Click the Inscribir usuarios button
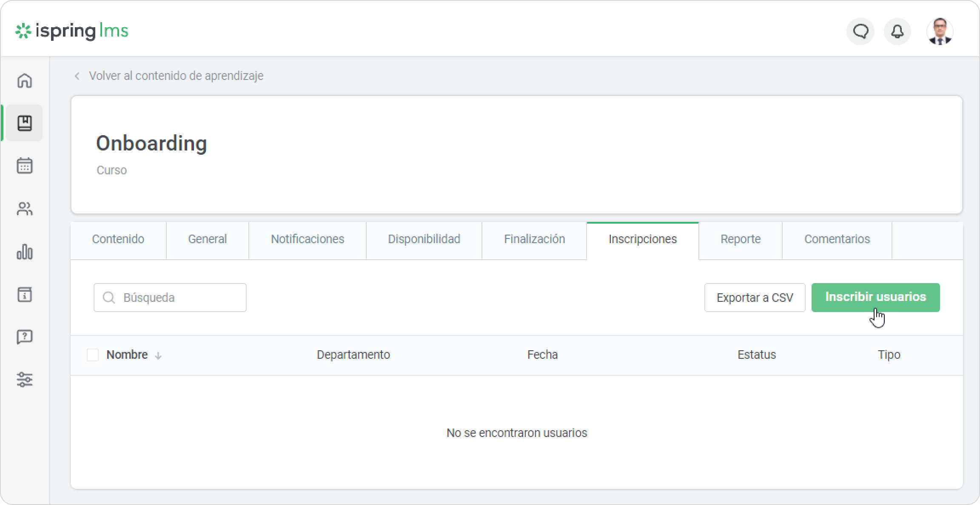980x505 pixels. tap(875, 297)
